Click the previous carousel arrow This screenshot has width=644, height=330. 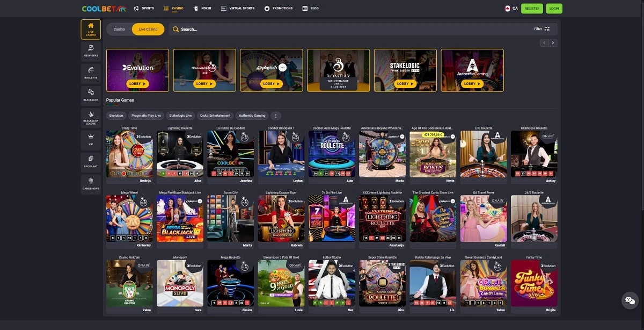point(544,42)
